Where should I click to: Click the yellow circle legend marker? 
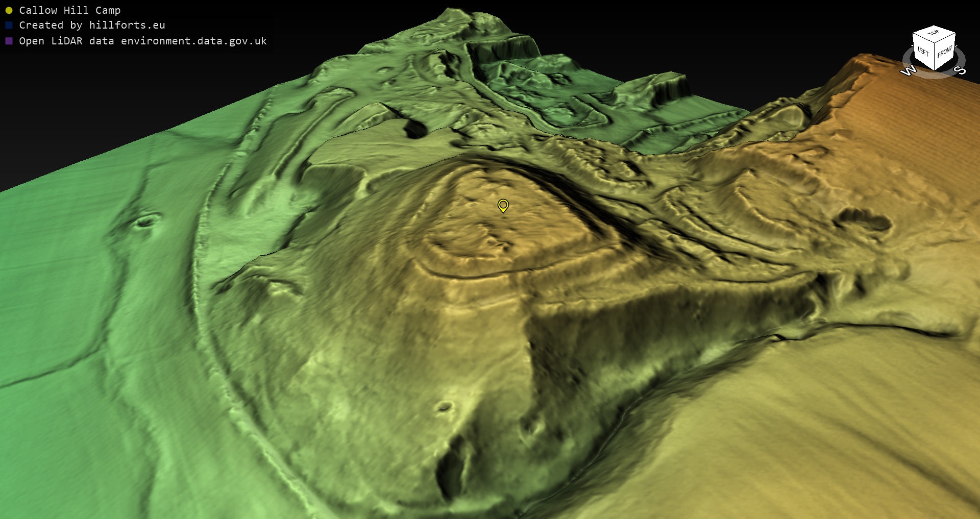pos(9,10)
